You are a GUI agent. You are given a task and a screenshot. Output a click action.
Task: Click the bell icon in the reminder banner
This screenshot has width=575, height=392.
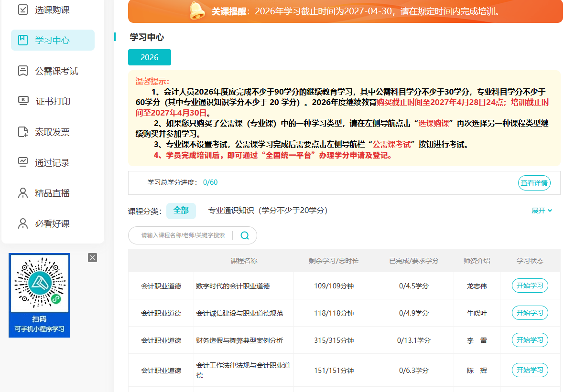pos(197,11)
